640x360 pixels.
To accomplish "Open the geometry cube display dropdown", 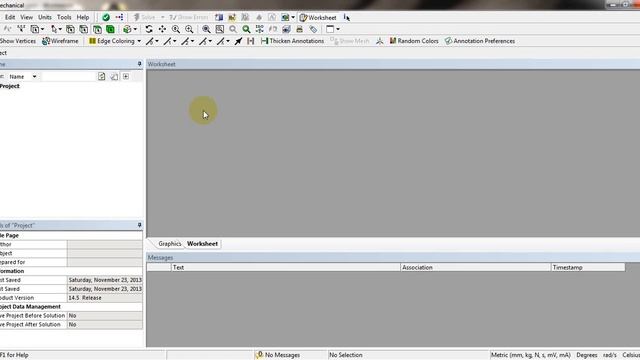I will pos(135,29).
